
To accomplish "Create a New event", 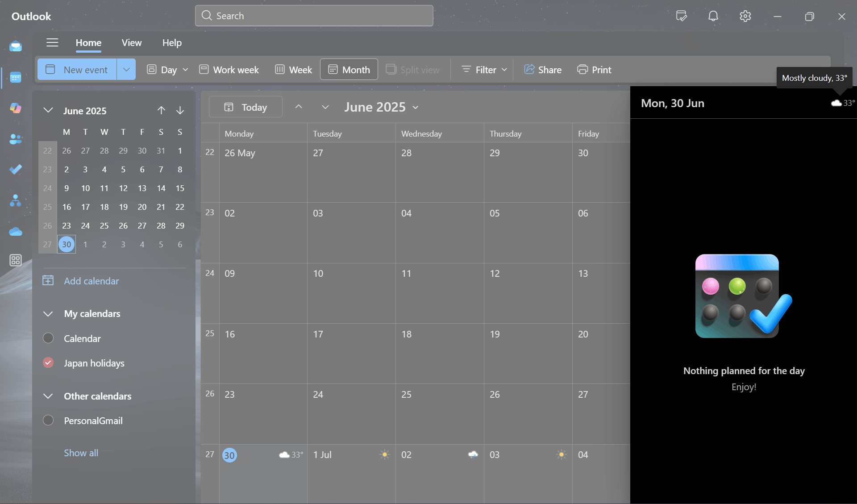I will (76, 70).
